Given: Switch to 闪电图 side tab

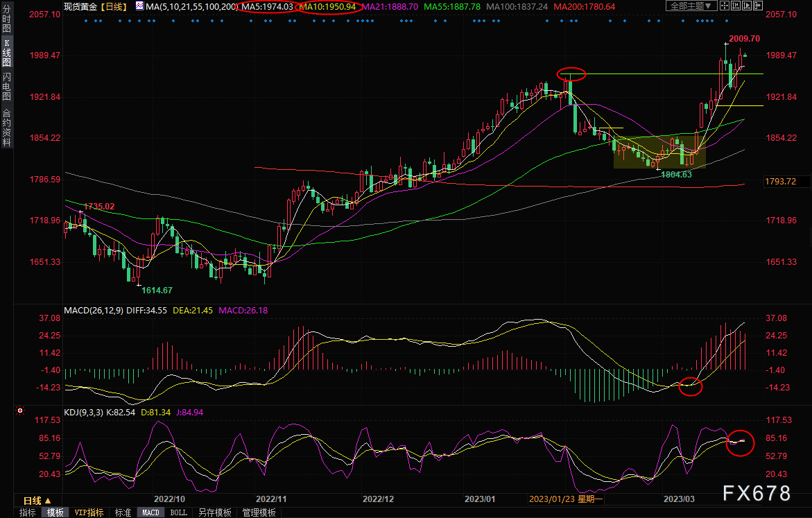Looking at the screenshot, I should coord(7,87).
